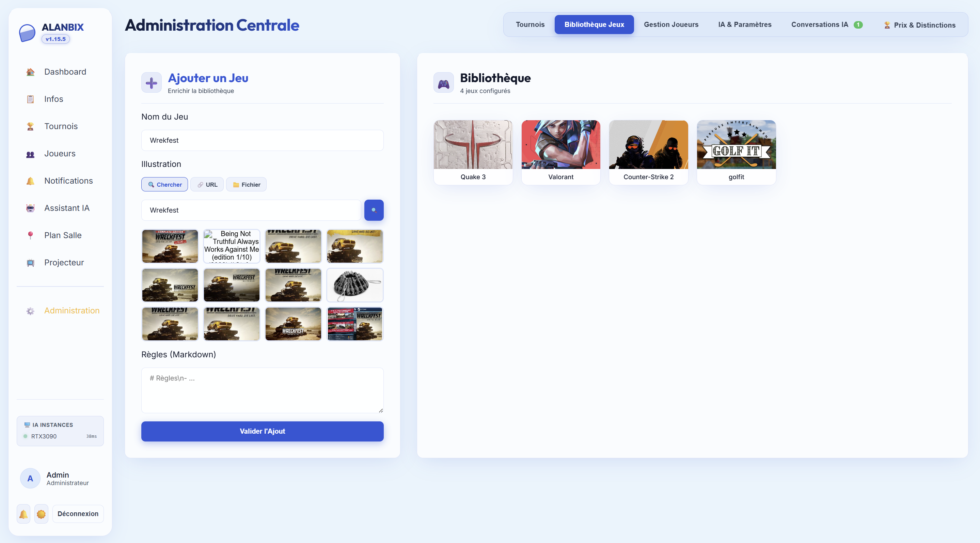Click the Nom du Jeu input field
The height and width of the screenshot is (543, 980).
(x=262, y=140)
